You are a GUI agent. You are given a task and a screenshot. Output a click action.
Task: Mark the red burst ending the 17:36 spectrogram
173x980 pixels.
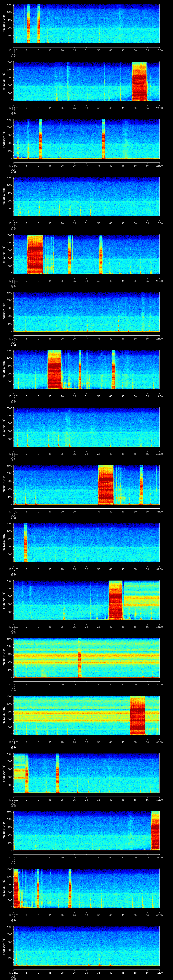click(x=155, y=831)
